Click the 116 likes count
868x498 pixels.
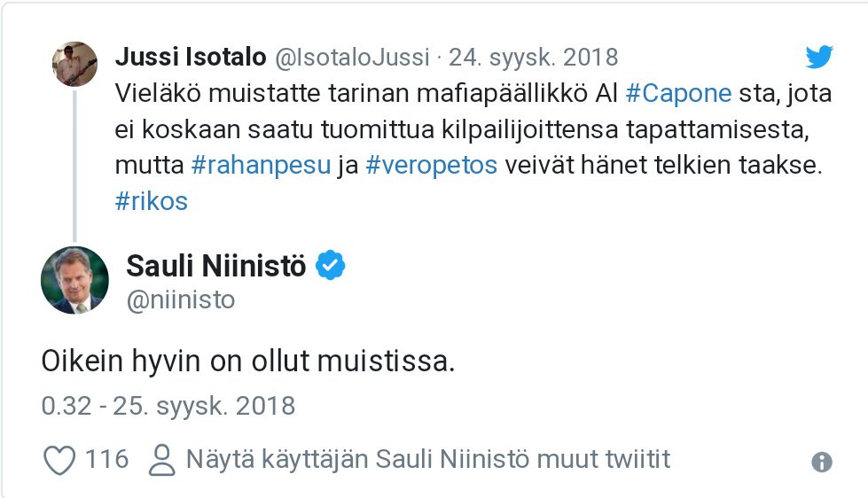coord(107,459)
